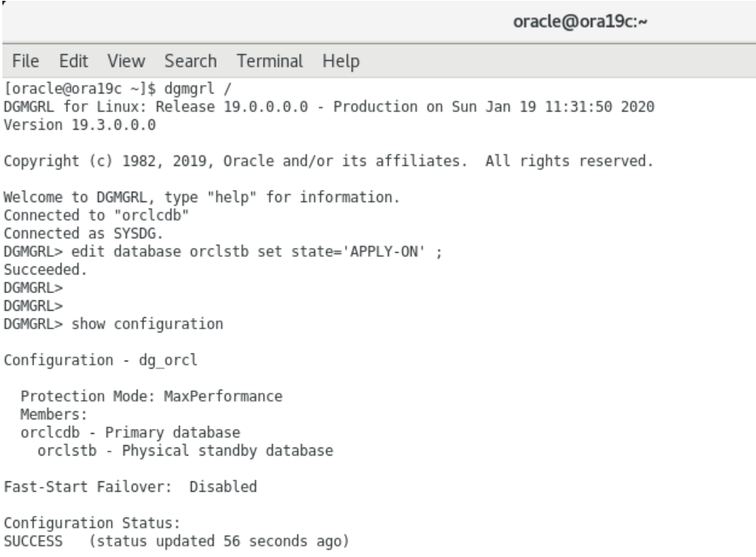This screenshot has height=557, width=756.
Task: Click the 'orclcdb - Primary database' entry
Action: click(130, 432)
